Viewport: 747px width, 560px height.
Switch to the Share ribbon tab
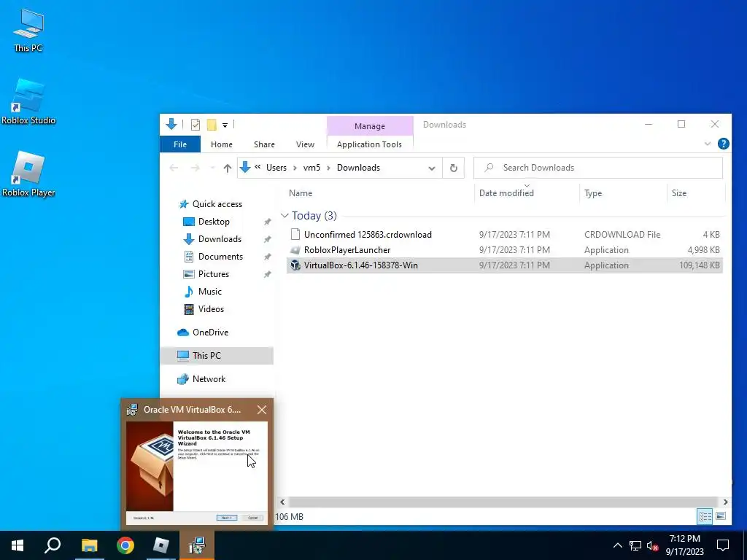264,144
